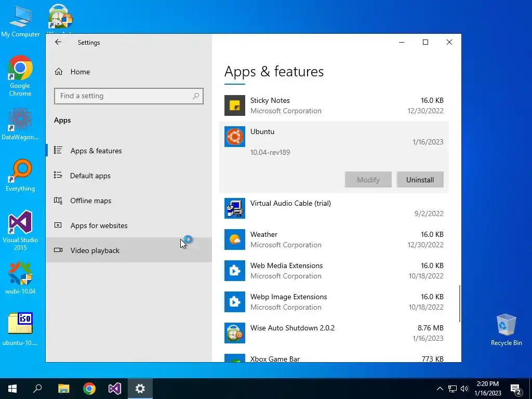Click the Modify button for Ubuntu
532x399 pixels.
[x=368, y=180]
